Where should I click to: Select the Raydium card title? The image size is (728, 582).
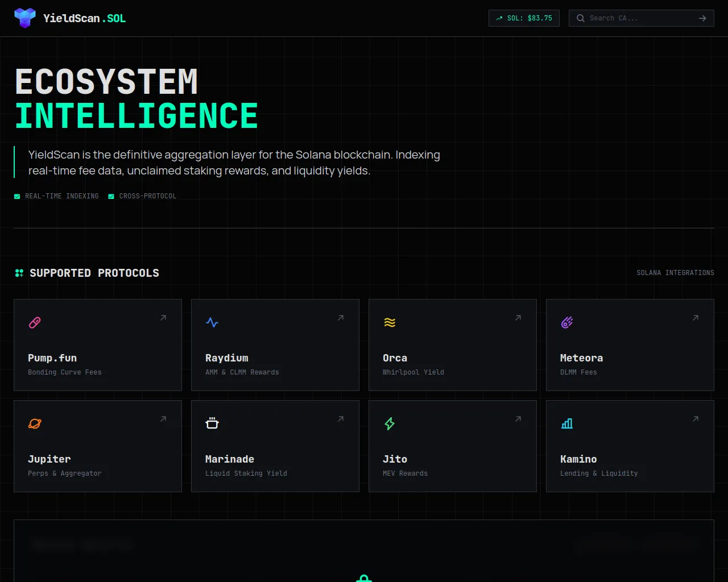227,358
